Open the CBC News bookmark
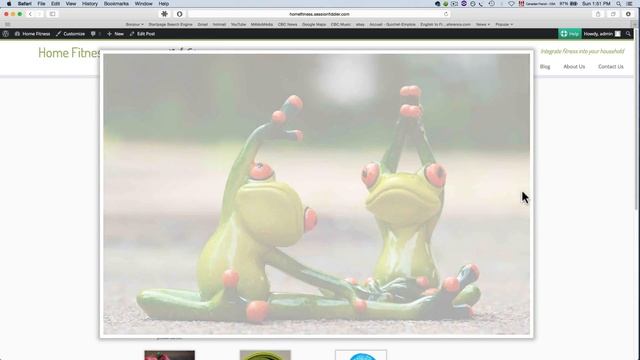The height and width of the screenshot is (360, 640). click(287, 24)
